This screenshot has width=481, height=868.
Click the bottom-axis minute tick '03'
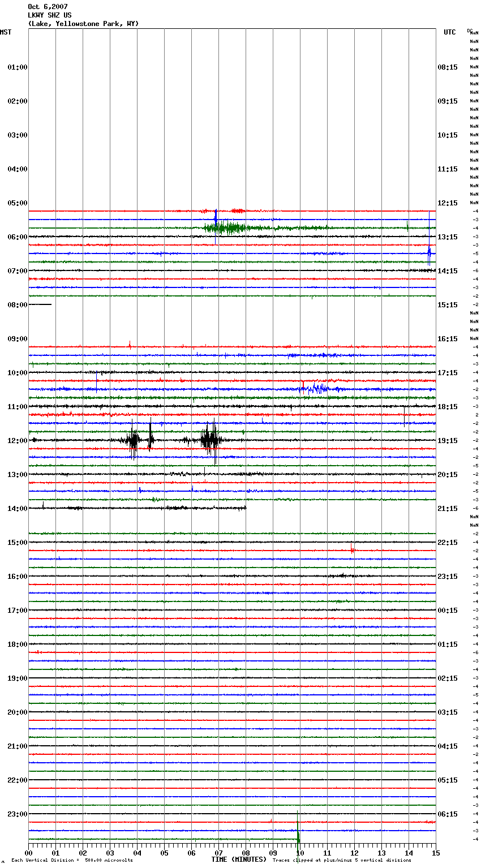pos(110,853)
